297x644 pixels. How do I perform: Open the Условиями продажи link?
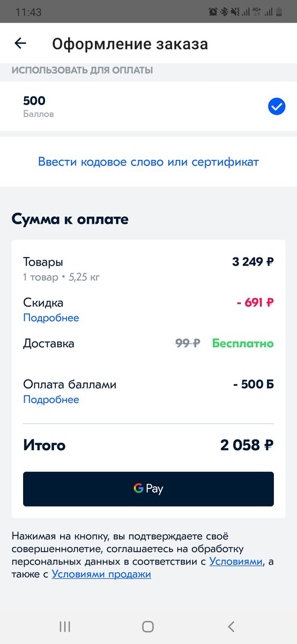101,574
